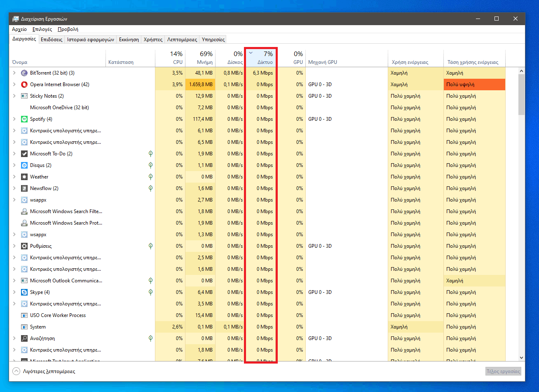Switch to the Επιδόσεις tab
This screenshot has width=539, height=392.
[52, 40]
